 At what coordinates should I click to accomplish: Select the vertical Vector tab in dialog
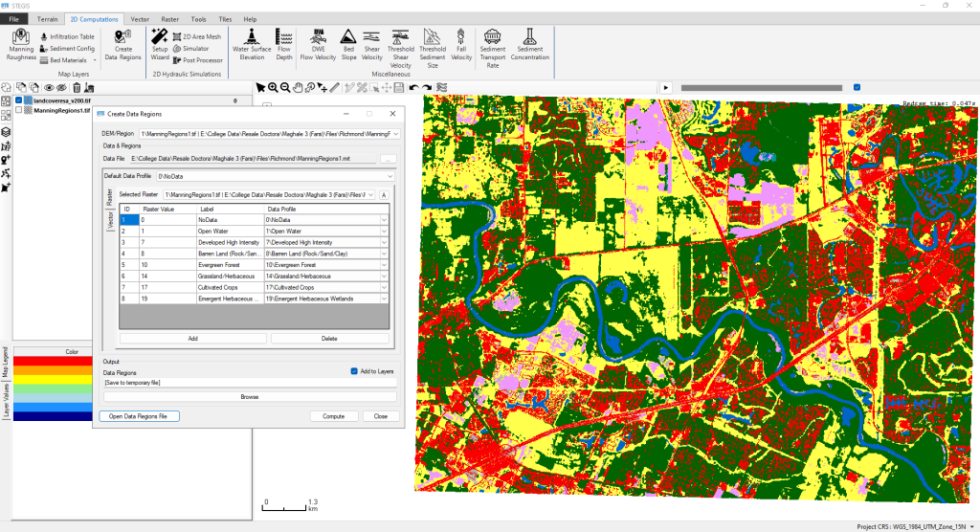point(111,221)
